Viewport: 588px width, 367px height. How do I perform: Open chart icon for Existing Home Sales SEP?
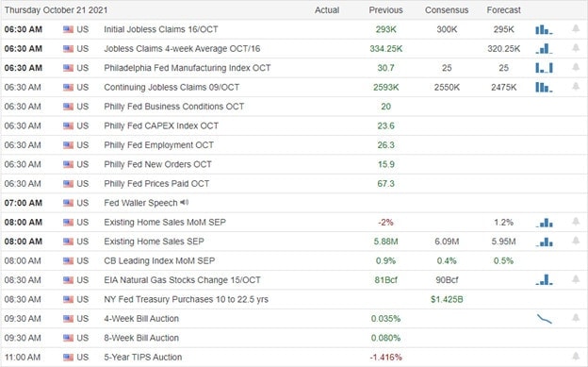coord(544,242)
